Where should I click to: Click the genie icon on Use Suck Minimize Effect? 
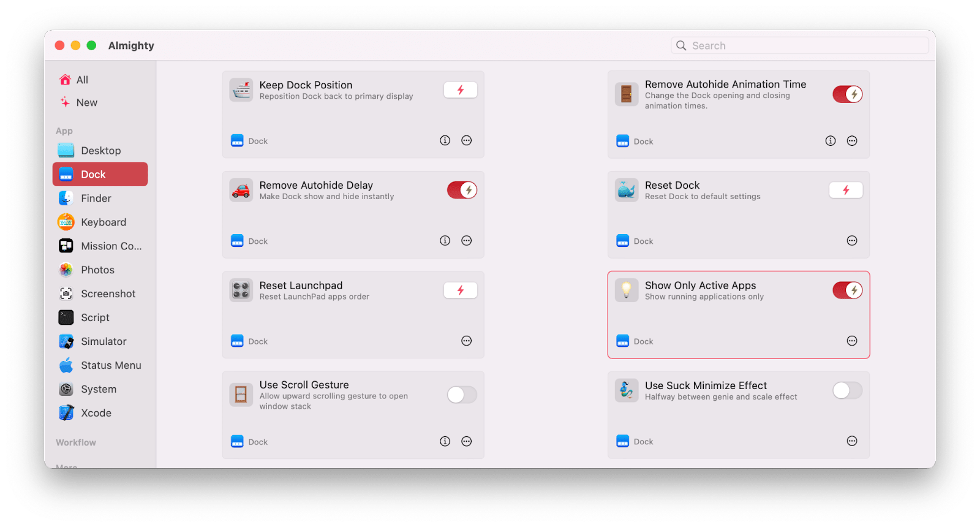click(627, 390)
